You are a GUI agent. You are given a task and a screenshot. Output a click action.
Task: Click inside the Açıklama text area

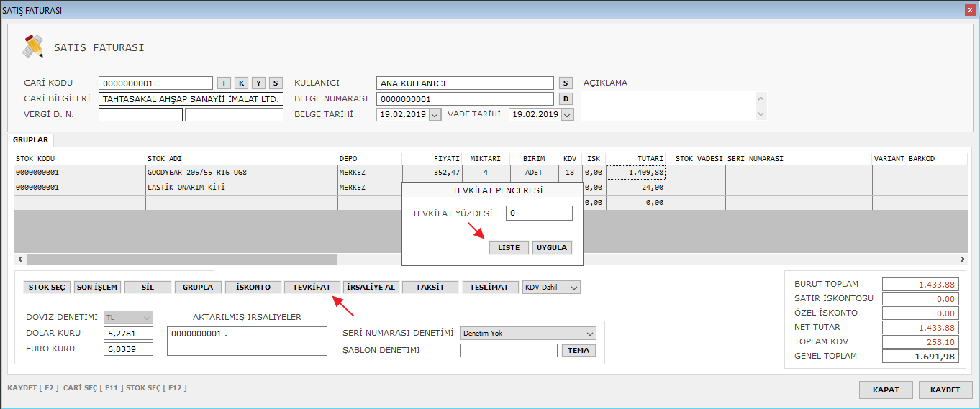668,106
